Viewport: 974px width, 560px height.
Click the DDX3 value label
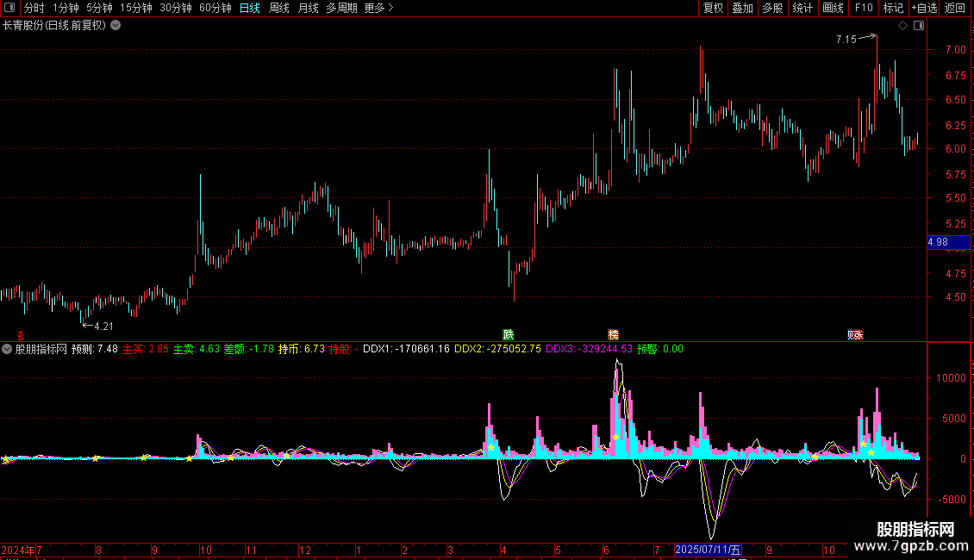[589, 349]
